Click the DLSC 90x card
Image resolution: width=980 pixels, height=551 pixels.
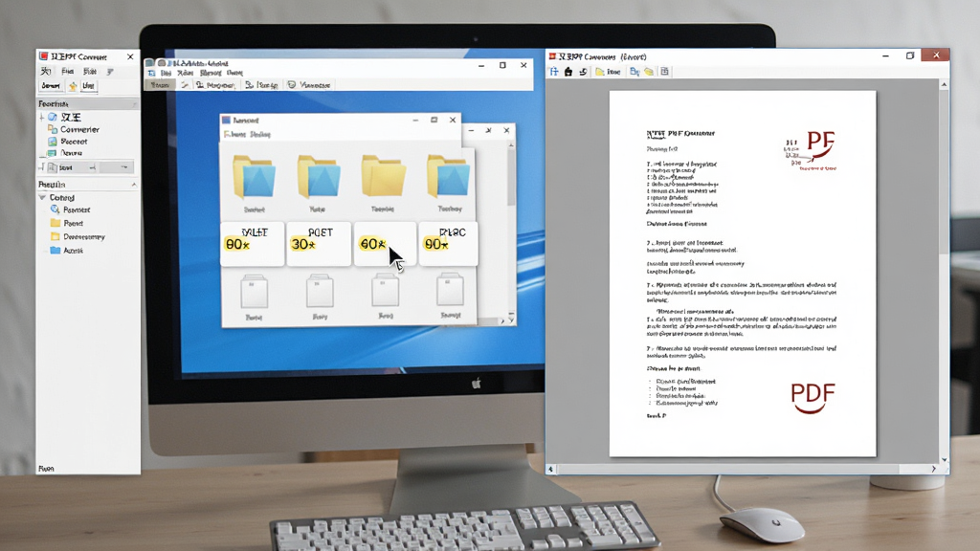tap(448, 243)
